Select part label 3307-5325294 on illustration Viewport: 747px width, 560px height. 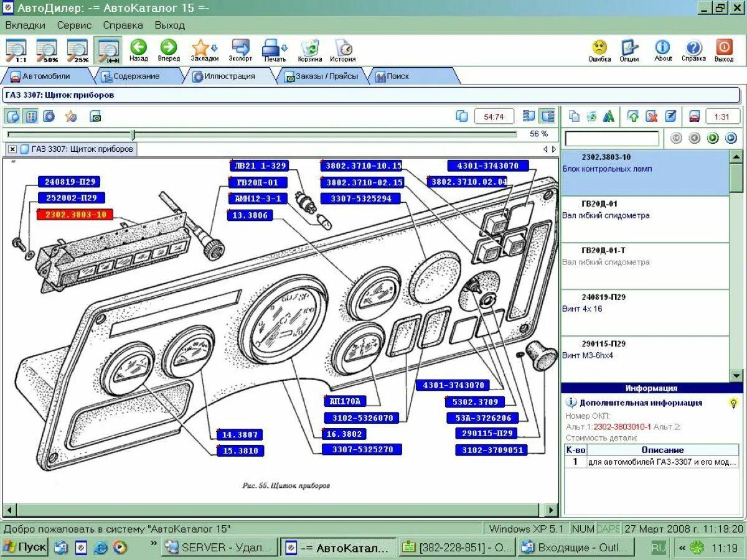pyautogui.click(x=360, y=198)
